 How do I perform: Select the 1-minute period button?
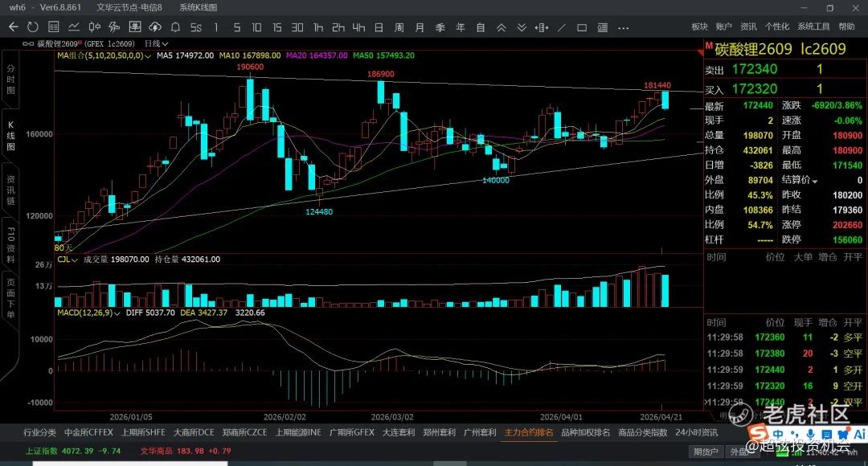[x=216, y=27]
